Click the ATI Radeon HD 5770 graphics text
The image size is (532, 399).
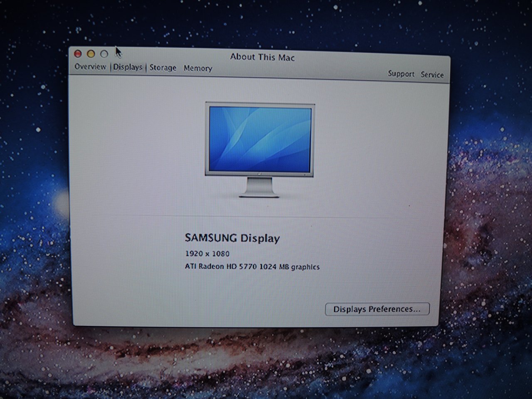pos(252,266)
